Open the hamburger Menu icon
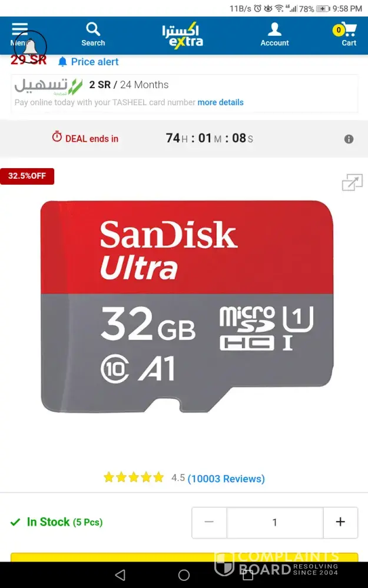This screenshot has height=588, width=368. 19,29
